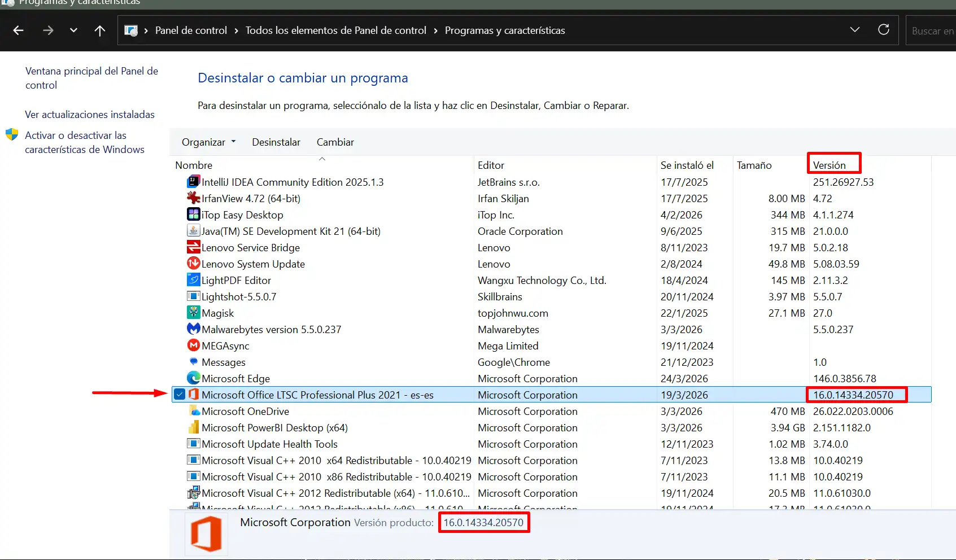Image resolution: width=956 pixels, height=560 pixels.
Task: Click version '26.022.0203.0006' of OneDrive
Action: (x=853, y=412)
